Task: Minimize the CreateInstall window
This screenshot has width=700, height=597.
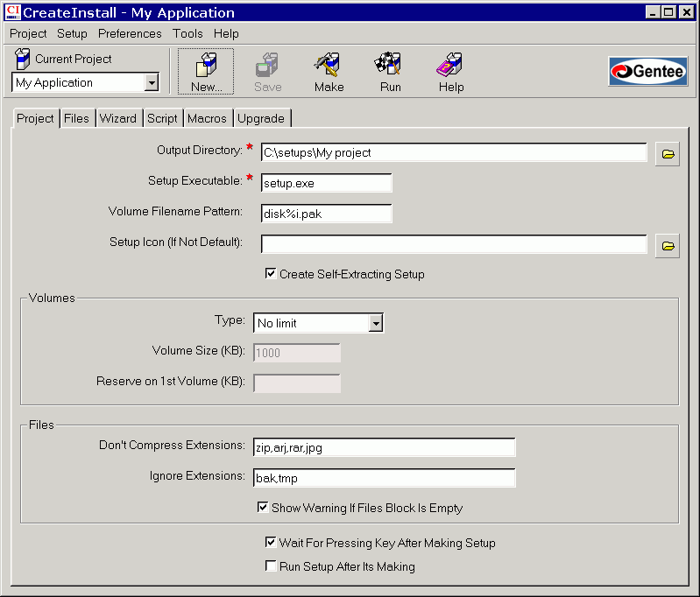Action: [x=653, y=12]
